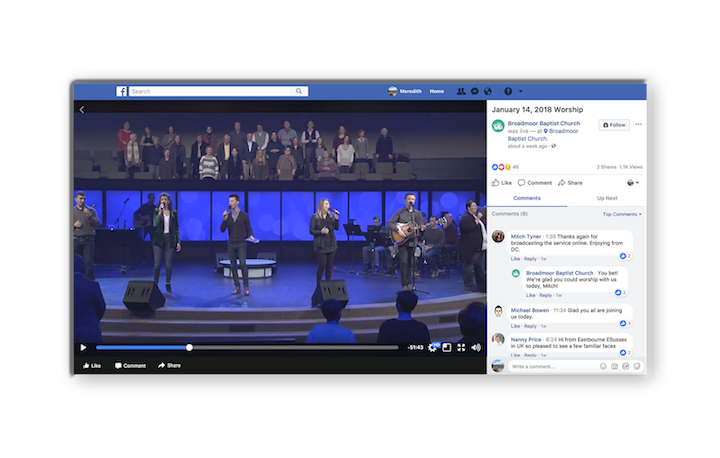Follow Broadmoor Baptist Church
The width and height of the screenshot is (720, 458).
coord(614,125)
